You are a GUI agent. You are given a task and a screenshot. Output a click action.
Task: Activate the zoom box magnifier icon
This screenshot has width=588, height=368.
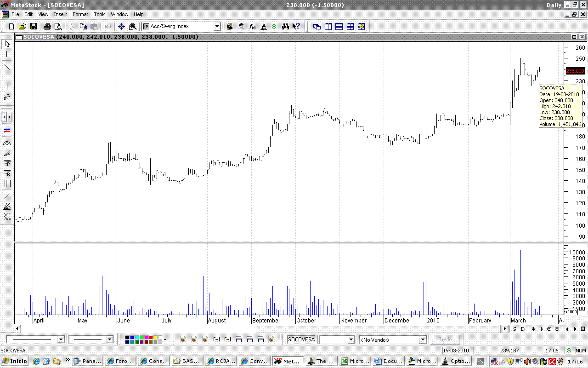tap(133, 27)
